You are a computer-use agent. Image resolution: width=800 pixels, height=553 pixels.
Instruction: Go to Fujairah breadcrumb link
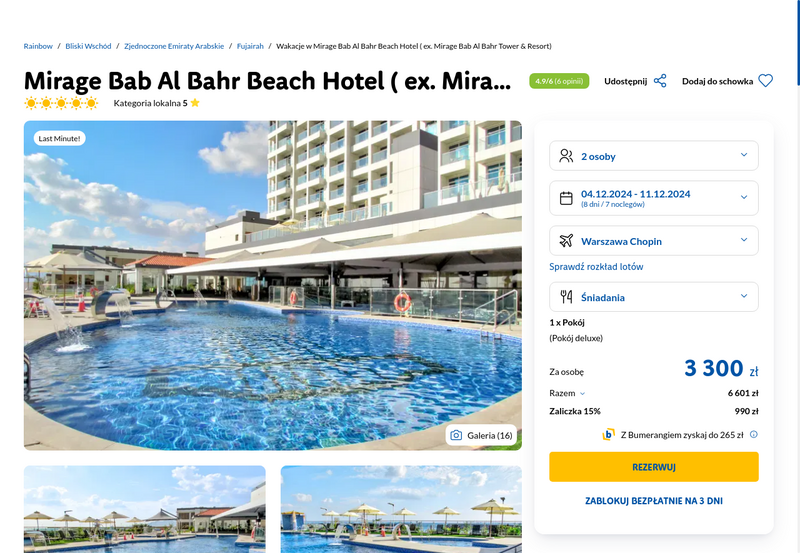(250, 46)
